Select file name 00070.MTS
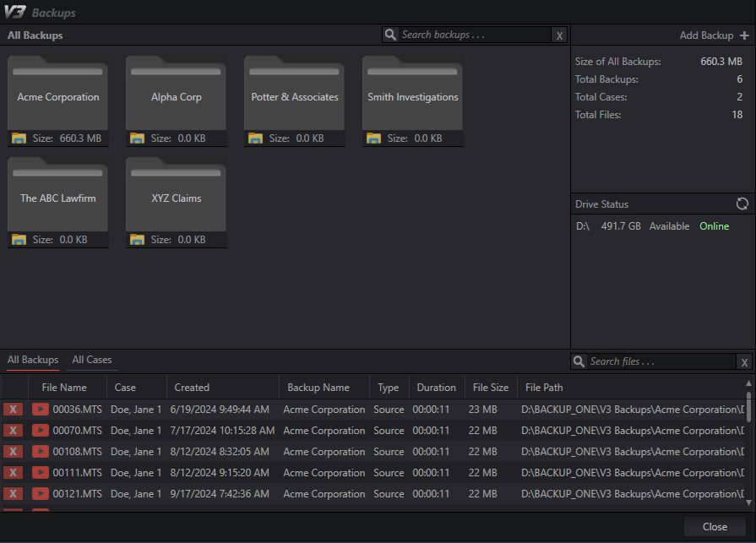This screenshot has height=543, width=756. click(77, 430)
